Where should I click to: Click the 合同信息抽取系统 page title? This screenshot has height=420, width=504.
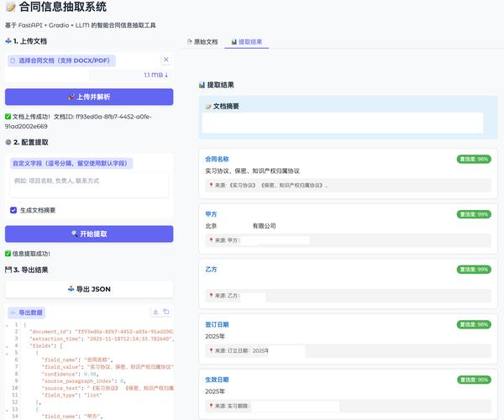pyautogui.click(x=56, y=7)
